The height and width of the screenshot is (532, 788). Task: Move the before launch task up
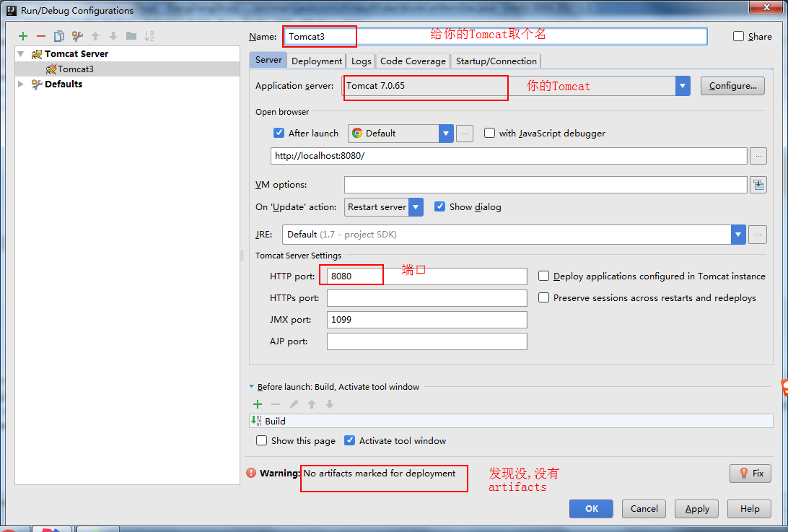point(312,404)
